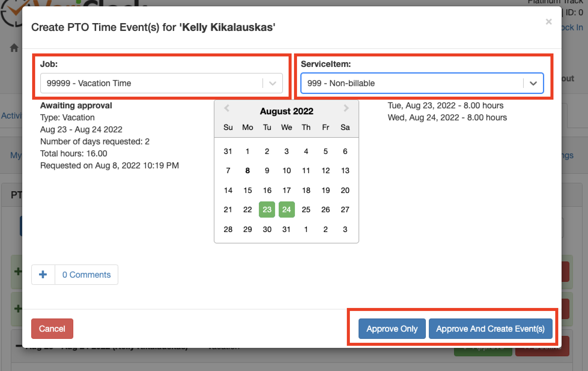
Task: Expand the ServiceItem dropdown arrow
Action: click(x=533, y=83)
